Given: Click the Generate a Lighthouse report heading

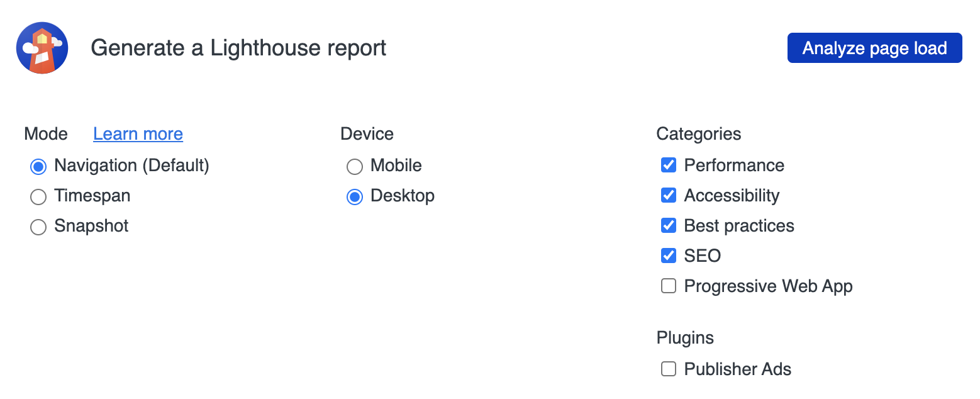Looking at the screenshot, I should [x=238, y=48].
